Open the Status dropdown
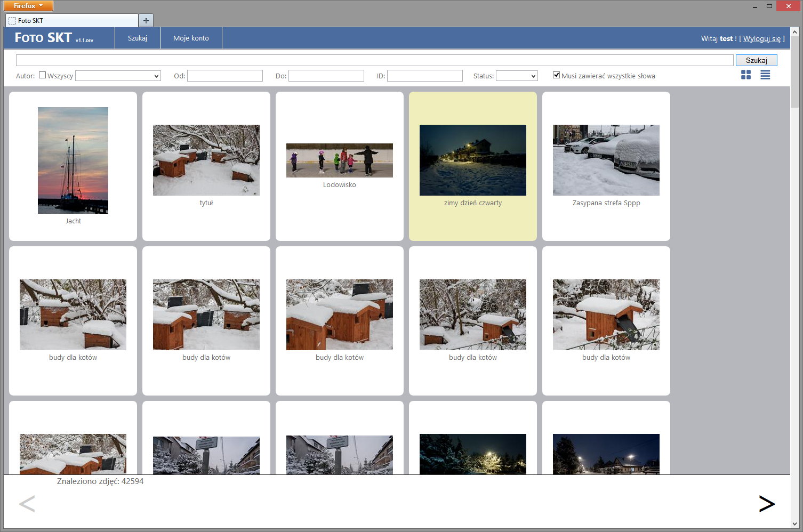 (516, 76)
